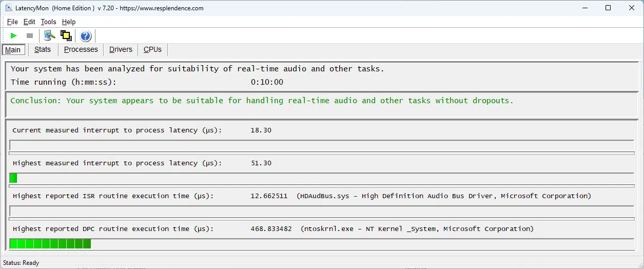This screenshot has height=269, width=644.
Task: Click the highest interrupt to process latency bar
Action: pos(322,178)
